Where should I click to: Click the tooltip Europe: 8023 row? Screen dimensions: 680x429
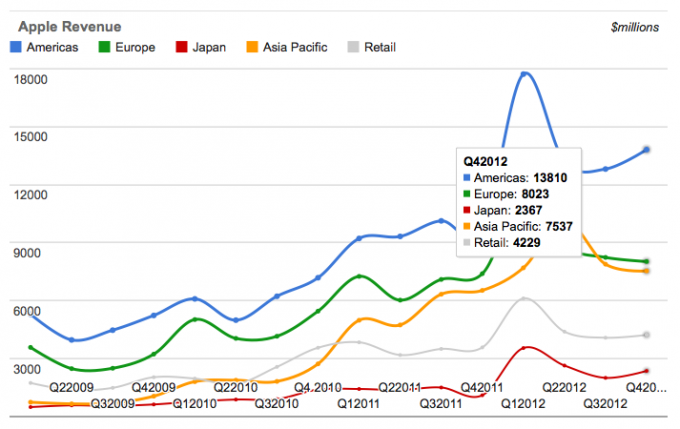pos(506,194)
